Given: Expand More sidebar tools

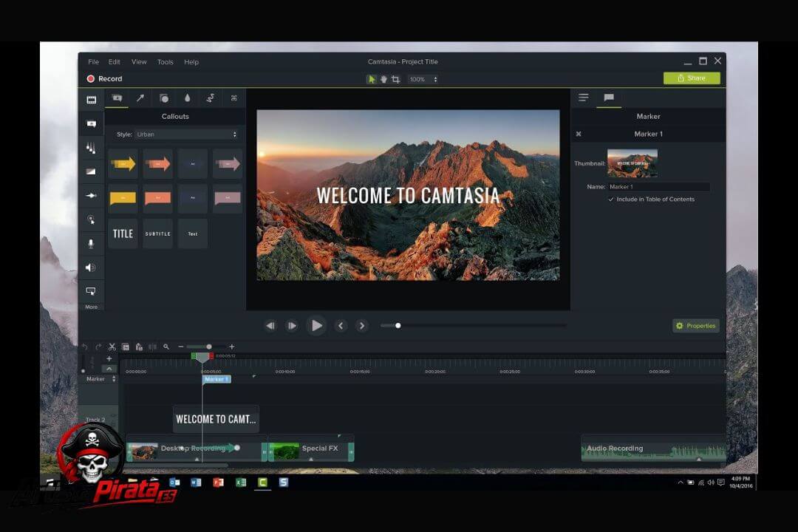Looking at the screenshot, I should pyautogui.click(x=91, y=307).
